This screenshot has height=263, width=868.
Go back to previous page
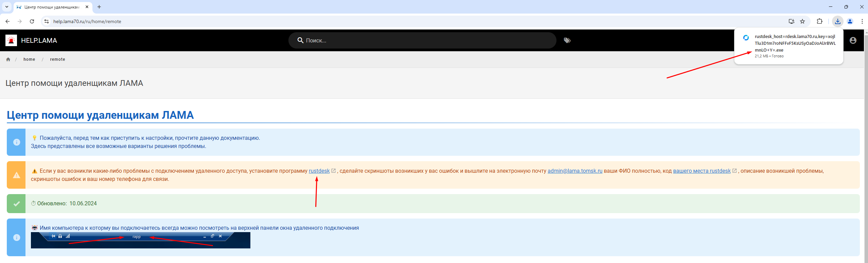7,21
